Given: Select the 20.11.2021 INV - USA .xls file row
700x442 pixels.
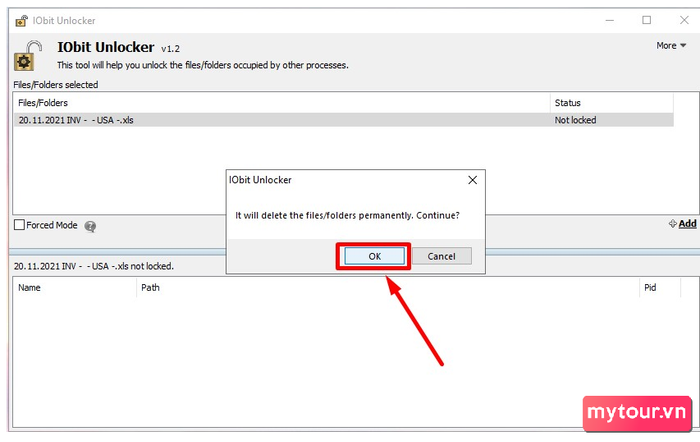Looking at the screenshot, I should click(x=343, y=120).
